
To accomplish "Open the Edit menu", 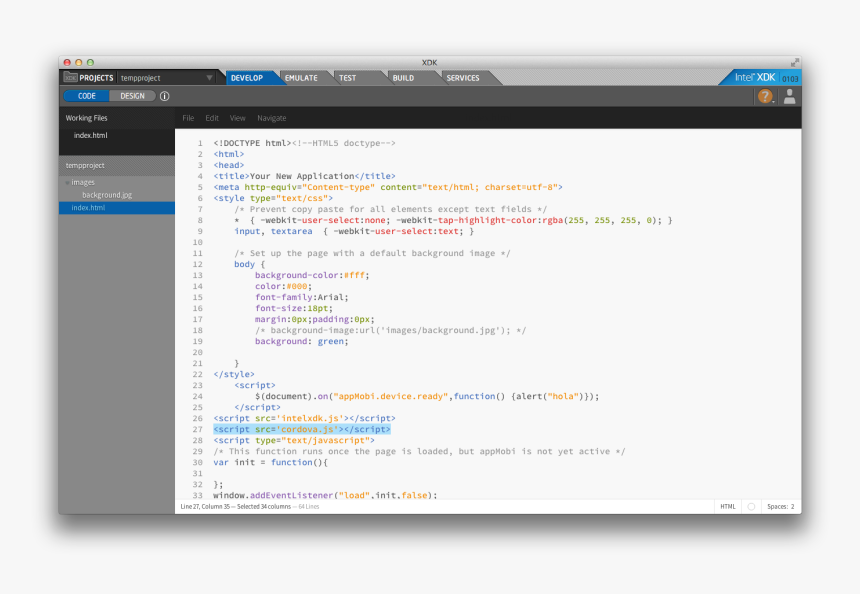I will coord(212,118).
